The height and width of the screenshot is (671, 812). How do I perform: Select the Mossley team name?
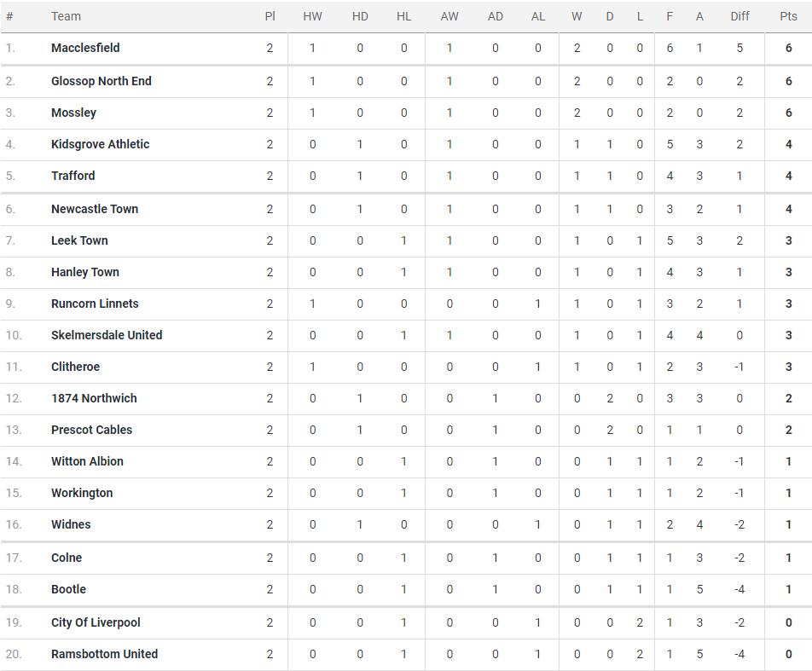[73, 113]
